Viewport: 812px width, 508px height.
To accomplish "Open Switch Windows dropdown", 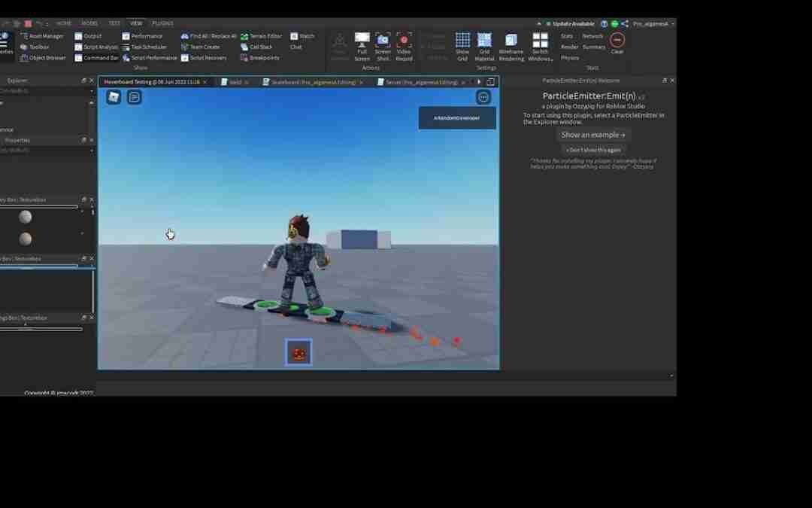I will pos(540,47).
